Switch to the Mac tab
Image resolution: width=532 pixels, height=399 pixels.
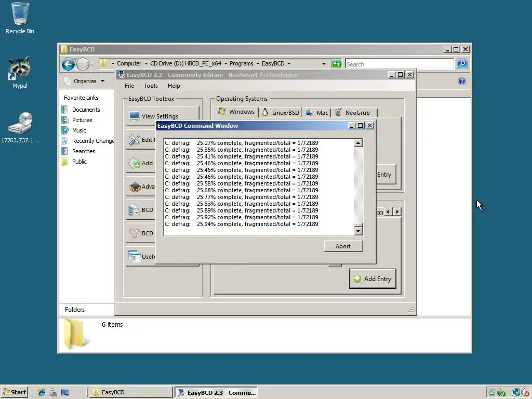pos(316,113)
